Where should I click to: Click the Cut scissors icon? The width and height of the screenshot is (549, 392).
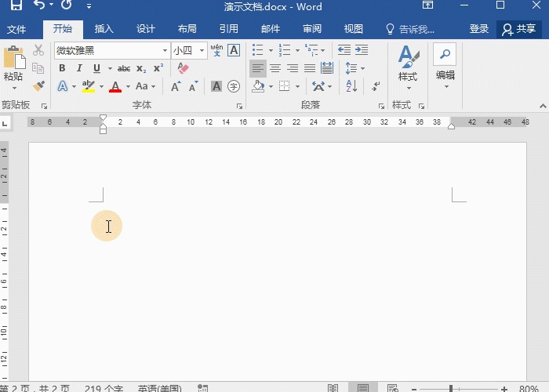coord(38,50)
